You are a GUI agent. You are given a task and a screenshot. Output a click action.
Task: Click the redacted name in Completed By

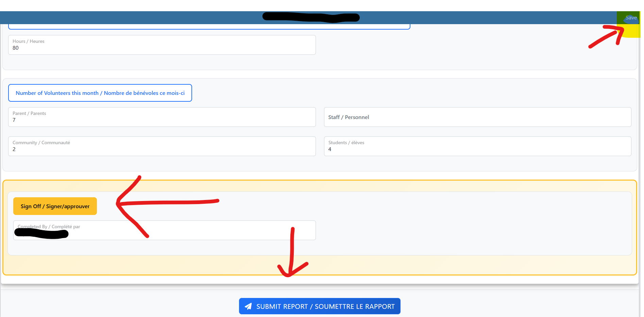tap(41, 234)
